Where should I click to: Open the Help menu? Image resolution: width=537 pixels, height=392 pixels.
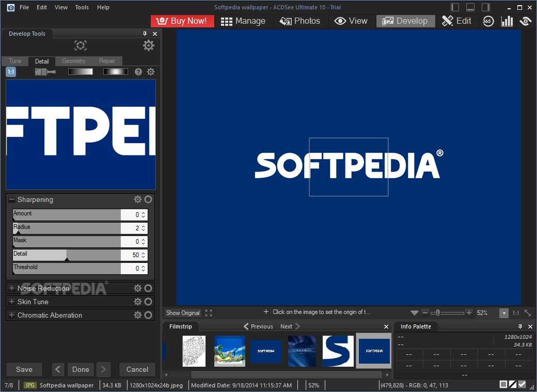103,7
